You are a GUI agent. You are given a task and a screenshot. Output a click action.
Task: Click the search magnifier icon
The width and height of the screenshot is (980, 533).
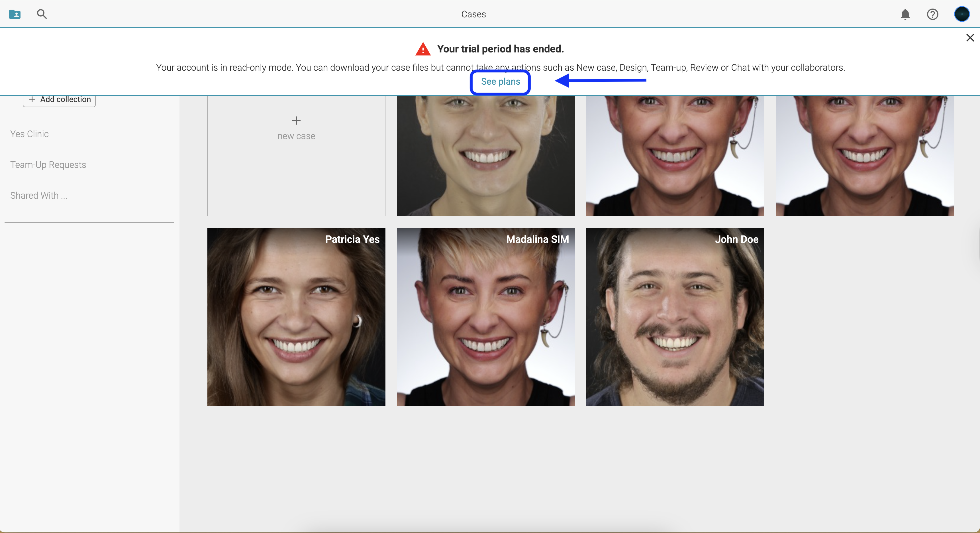coord(42,15)
